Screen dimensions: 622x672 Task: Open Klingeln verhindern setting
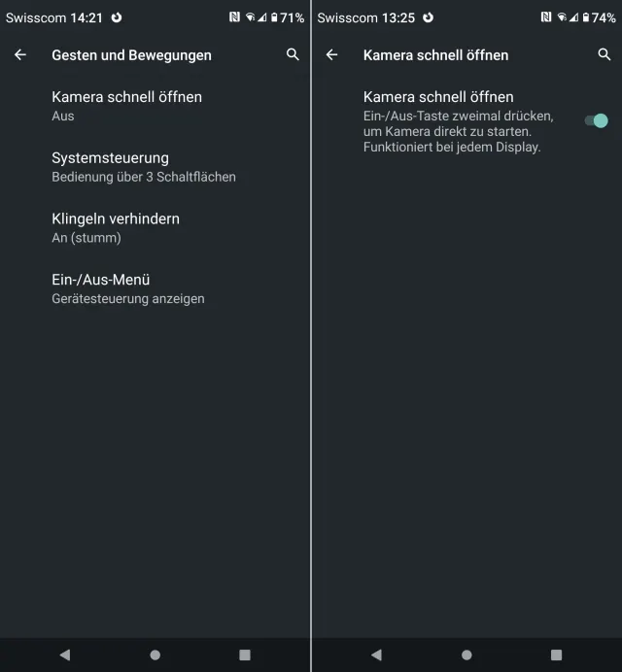115,227
